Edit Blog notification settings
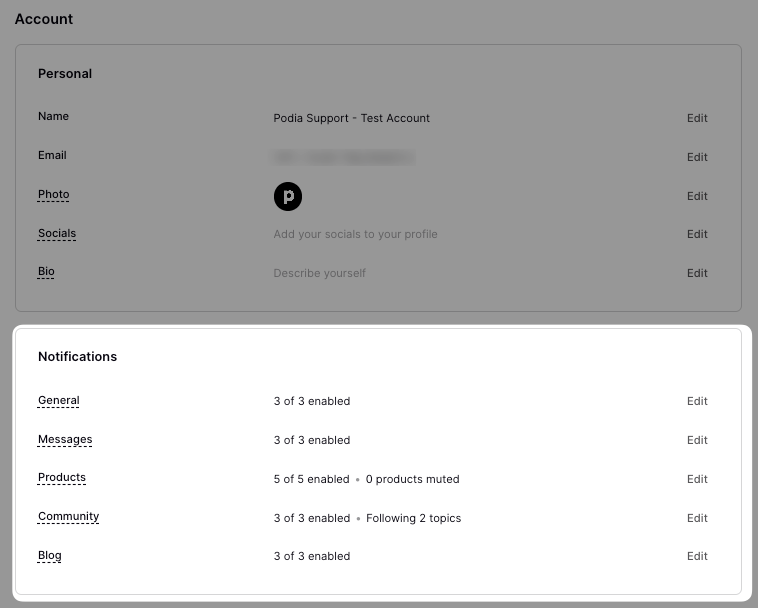This screenshot has width=758, height=608. tap(697, 556)
